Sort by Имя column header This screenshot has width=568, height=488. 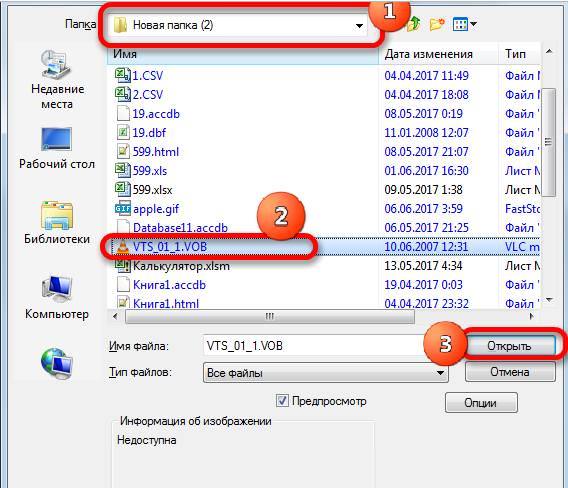pyautogui.click(x=243, y=54)
